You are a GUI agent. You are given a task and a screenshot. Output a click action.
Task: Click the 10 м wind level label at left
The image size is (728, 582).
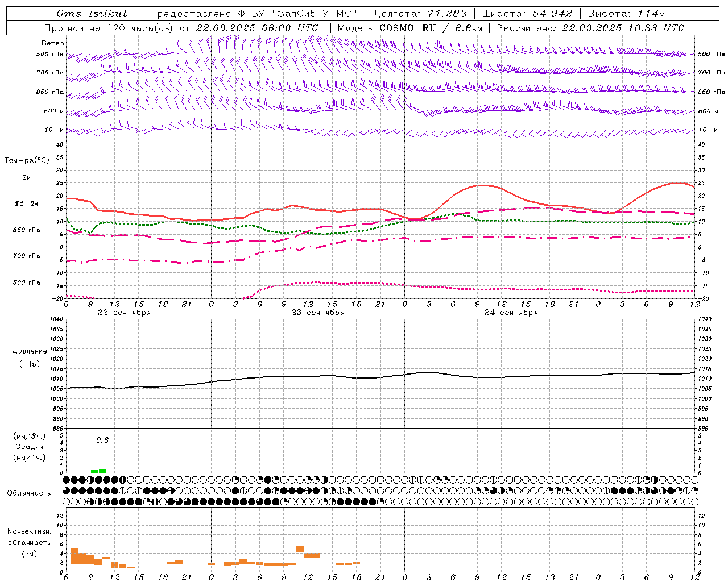coord(55,130)
